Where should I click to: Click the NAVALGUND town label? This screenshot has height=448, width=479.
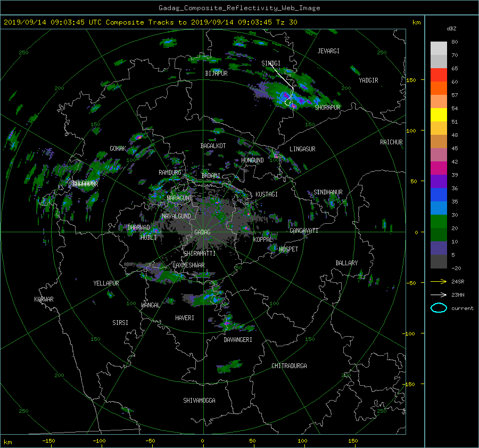pos(176,216)
